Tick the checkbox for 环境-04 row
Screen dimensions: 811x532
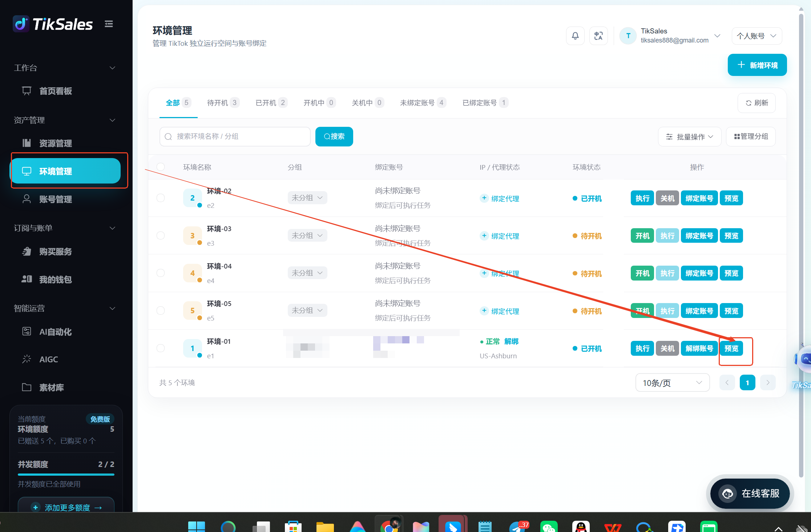click(161, 273)
